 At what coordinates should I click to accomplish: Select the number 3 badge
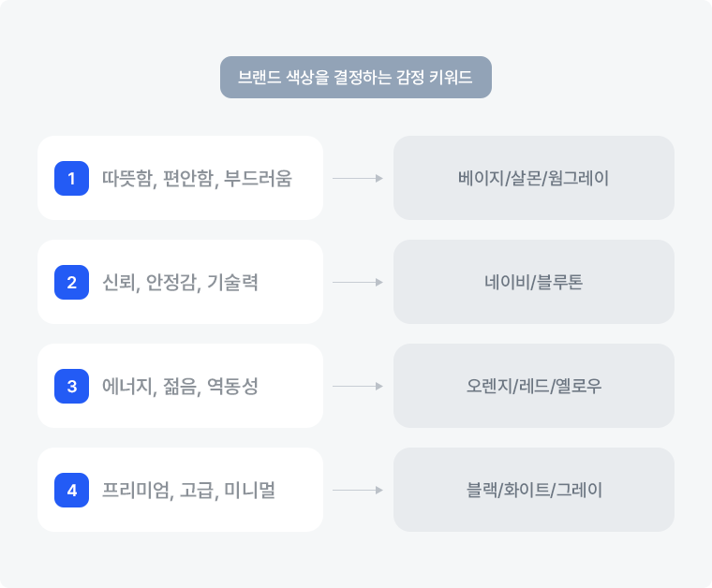click(71, 386)
